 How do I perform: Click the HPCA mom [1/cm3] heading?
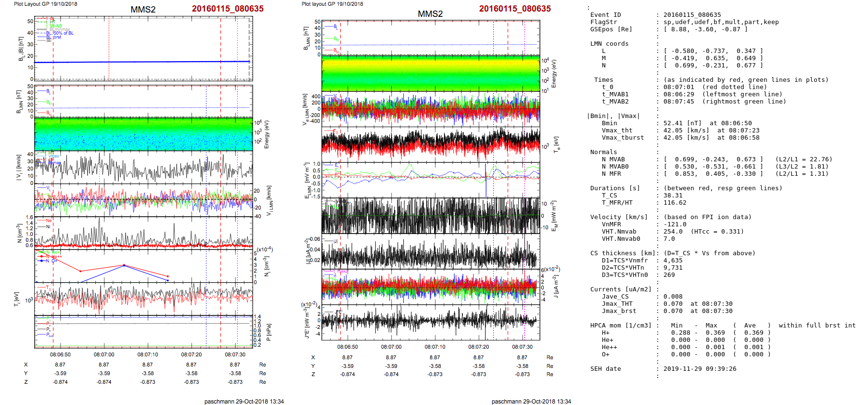pos(621,326)
